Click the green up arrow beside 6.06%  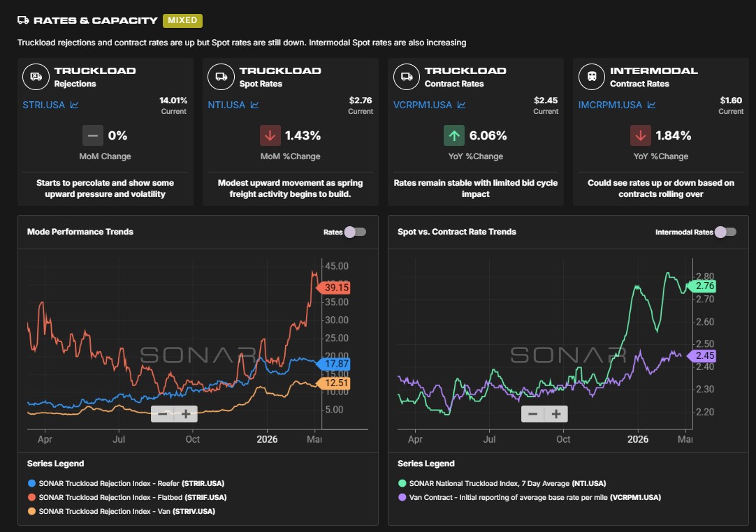click(x=453, y=135)
